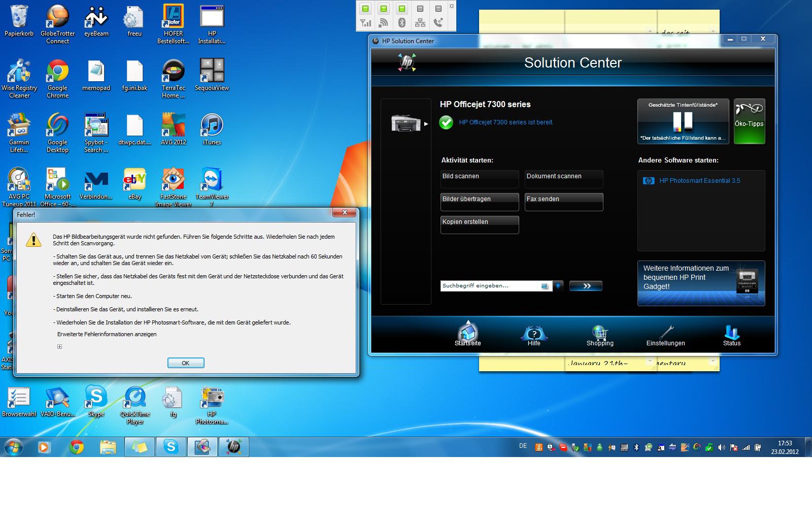Open the HP Print Gadget information banner
Image resolution: width=812 pixels, height=520 pixels.
point(701,283)
